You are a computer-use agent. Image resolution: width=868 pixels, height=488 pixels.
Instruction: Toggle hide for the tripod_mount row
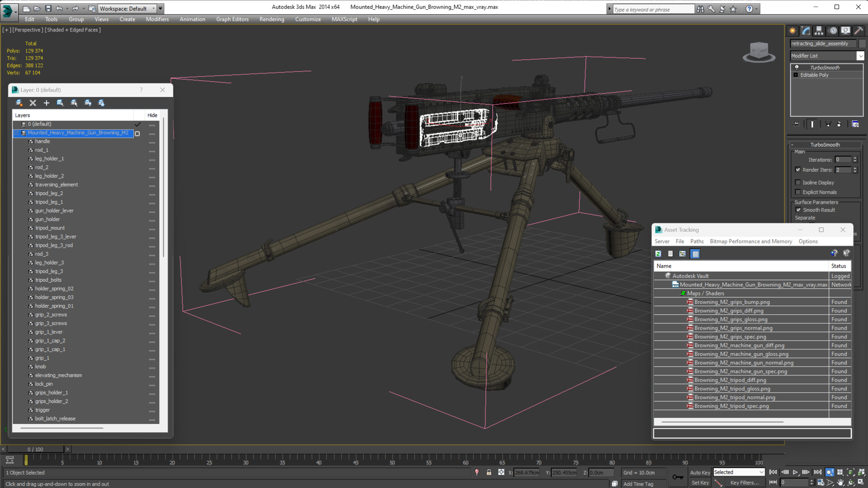point(152,229)
